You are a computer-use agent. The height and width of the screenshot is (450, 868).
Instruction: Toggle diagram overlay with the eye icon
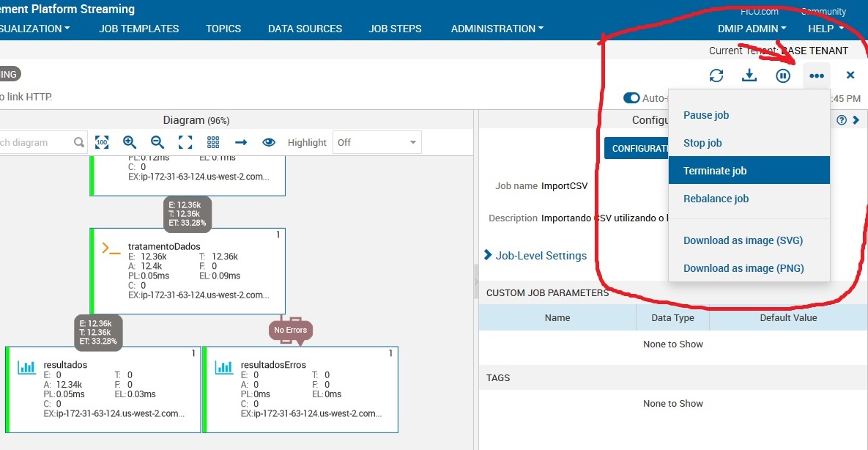tap(269, 142)
